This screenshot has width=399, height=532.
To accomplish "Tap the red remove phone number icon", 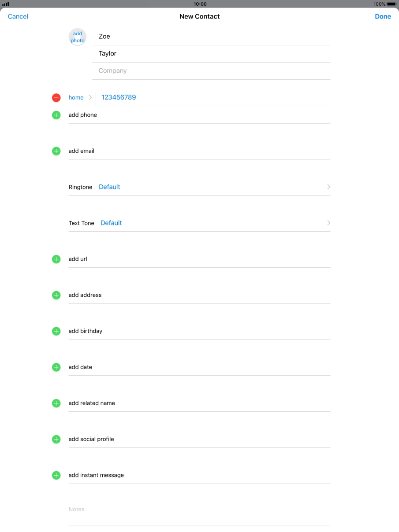I will (56, 98).
